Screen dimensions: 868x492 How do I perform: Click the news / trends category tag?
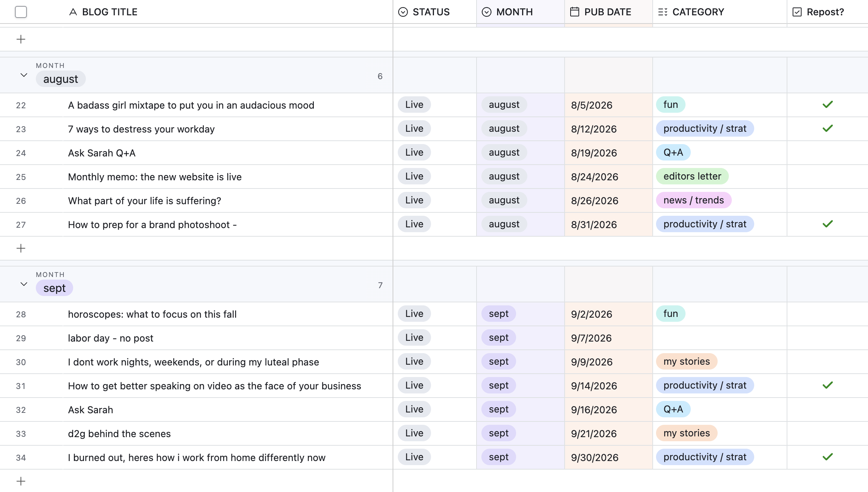tap(694, 200)
